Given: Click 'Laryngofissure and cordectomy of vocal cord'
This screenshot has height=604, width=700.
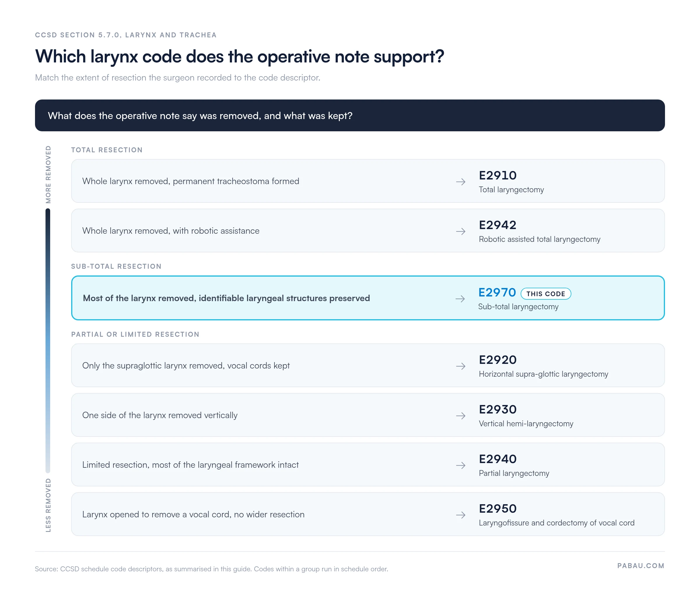Looking at the screenshot, I should point(556,523).
